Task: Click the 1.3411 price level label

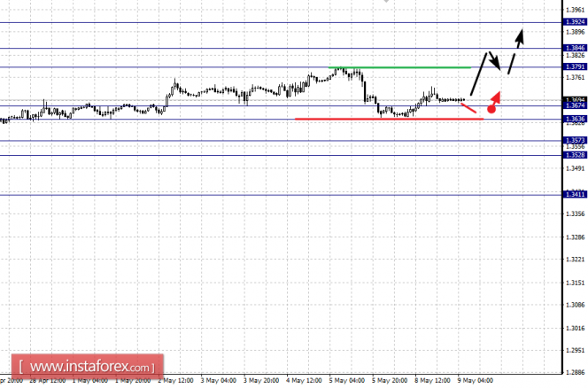Action: pyautogui.click(x=576, y=194)
